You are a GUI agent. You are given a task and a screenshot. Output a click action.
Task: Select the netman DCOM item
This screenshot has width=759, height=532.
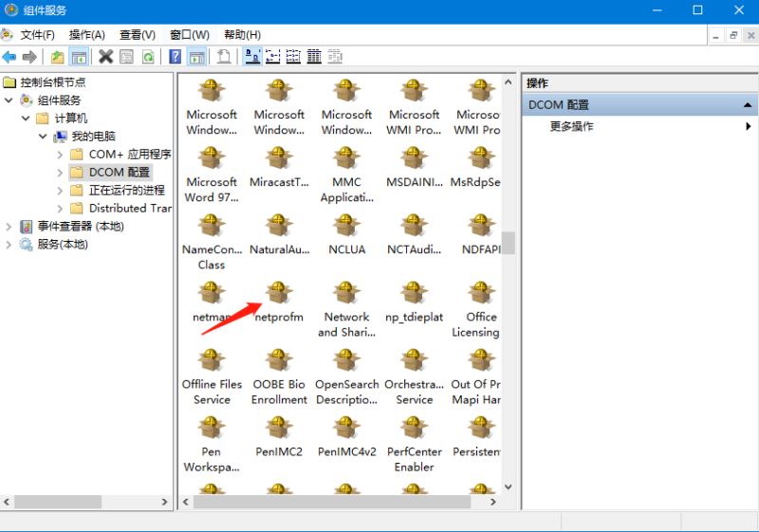[x=212, y=303]
